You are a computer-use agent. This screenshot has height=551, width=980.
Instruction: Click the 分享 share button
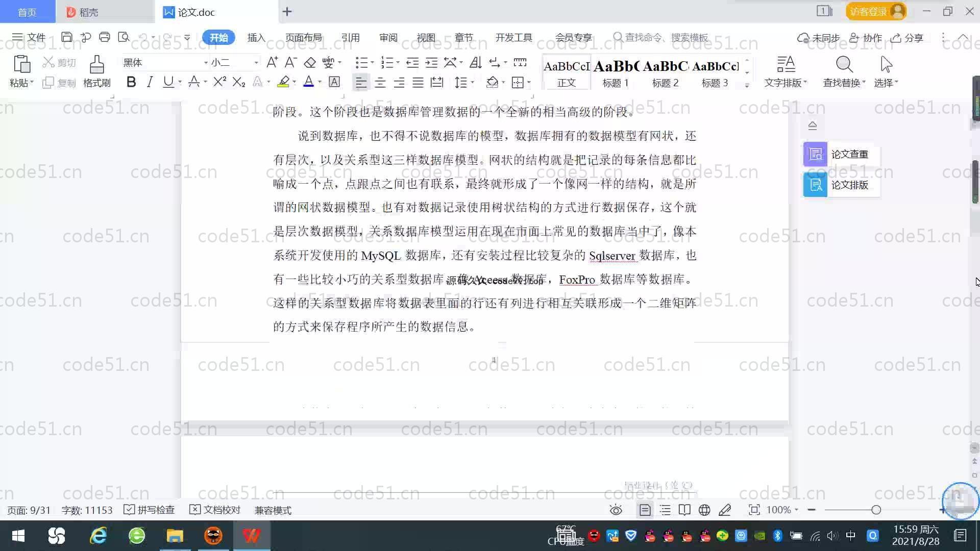click(x=907, y=38)
